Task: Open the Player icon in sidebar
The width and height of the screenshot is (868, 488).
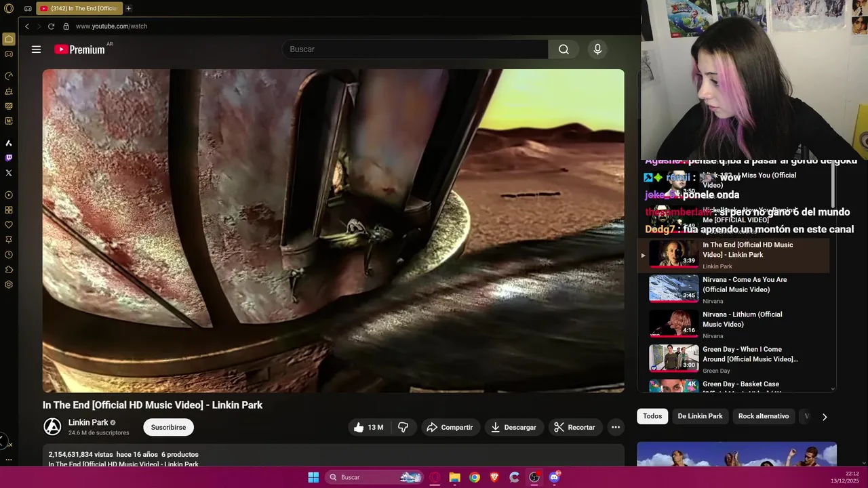Action: click(x=9, y=195)
